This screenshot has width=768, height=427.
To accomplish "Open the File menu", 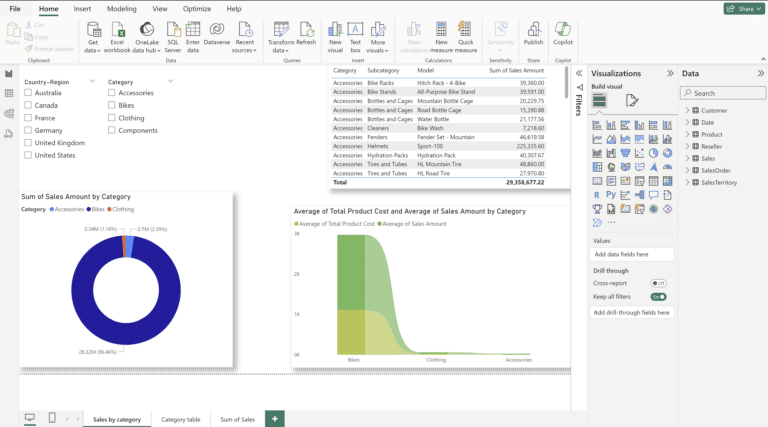I will (15, 9).
